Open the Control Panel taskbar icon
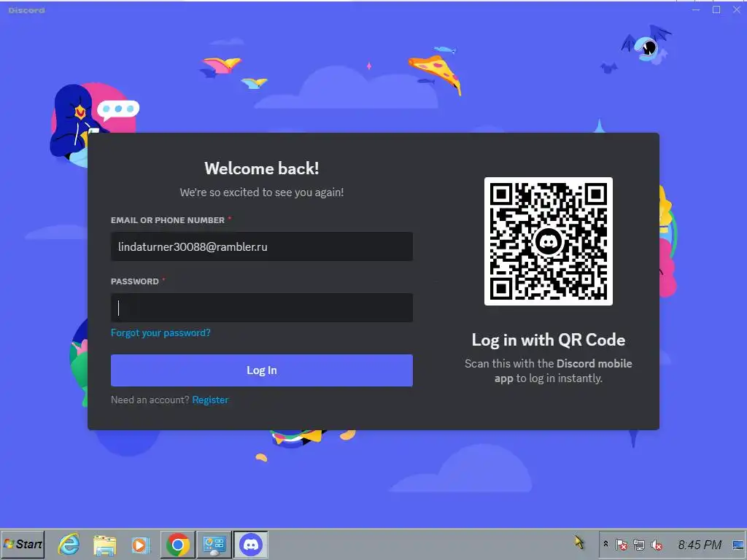The image size is (747, 560). [x=214, y=544]
